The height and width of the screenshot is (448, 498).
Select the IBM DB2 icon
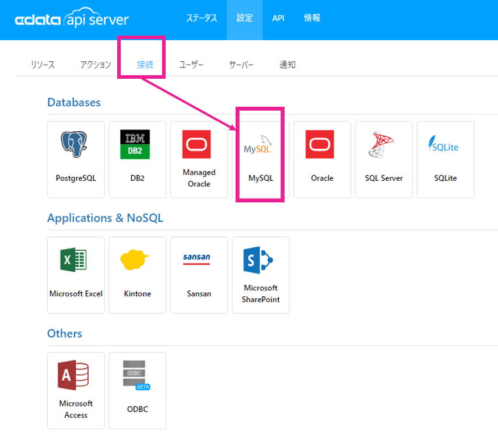pyautogui.click(x=135, y=144)
